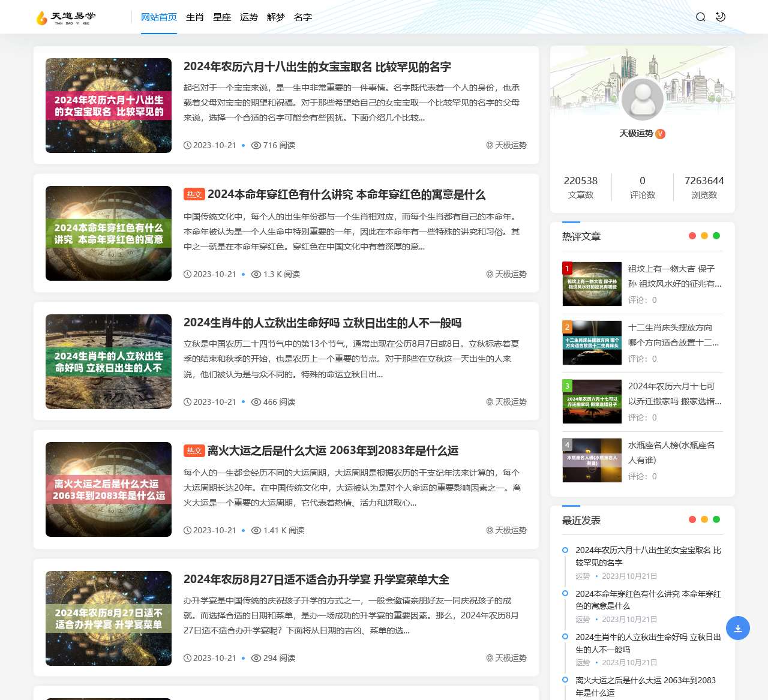Viewport: 768px width, 700px height.
Task: Toggle the yellow dot on 热评文章 panel
Action: coord(704,236)
